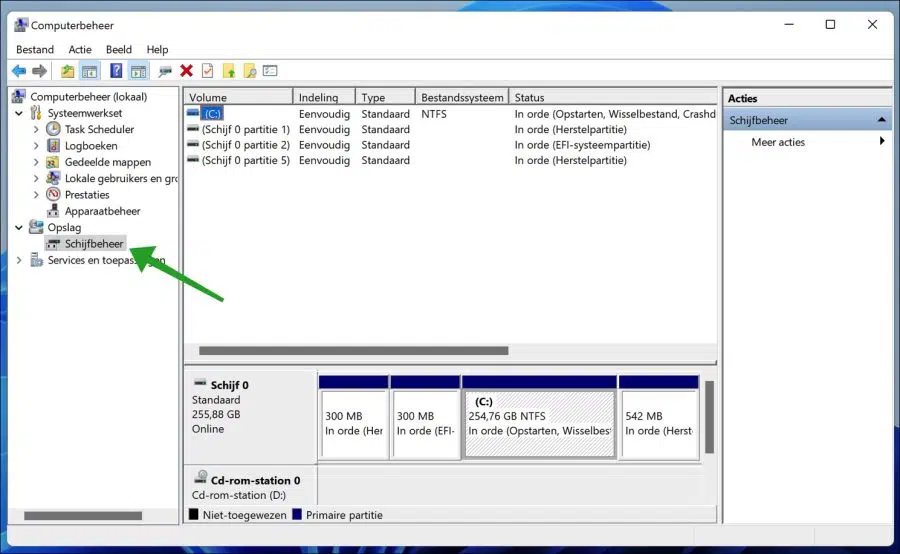Image resolution: width=900 pixels, height=554 pixels.
Task: Click the Logboeken icon in tree
Action: (x=53, y=145)
